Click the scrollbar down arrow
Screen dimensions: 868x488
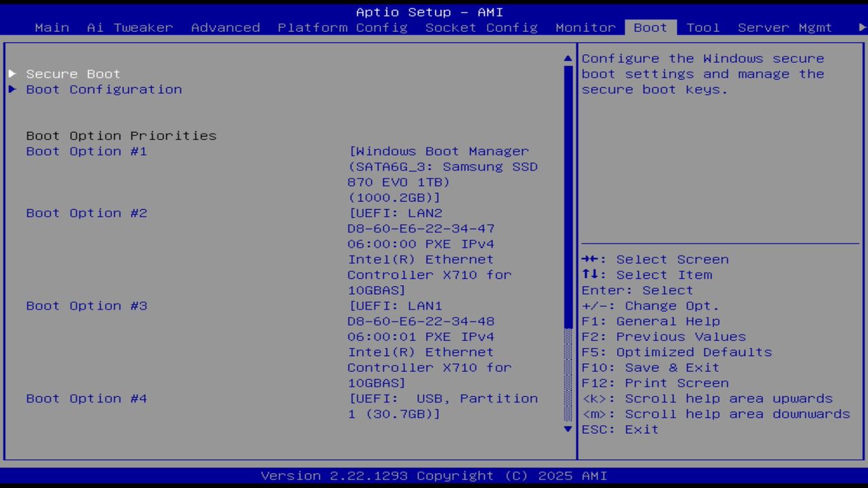[567, 429]
